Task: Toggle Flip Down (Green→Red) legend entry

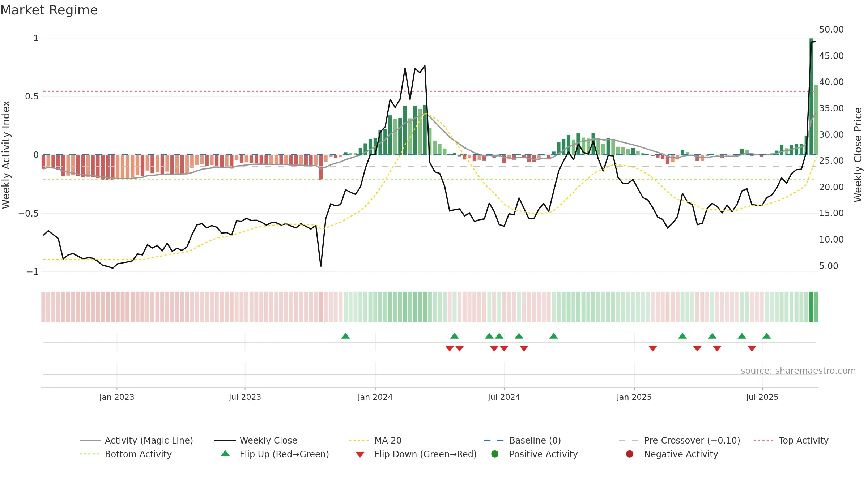Action: coord(416,454)
